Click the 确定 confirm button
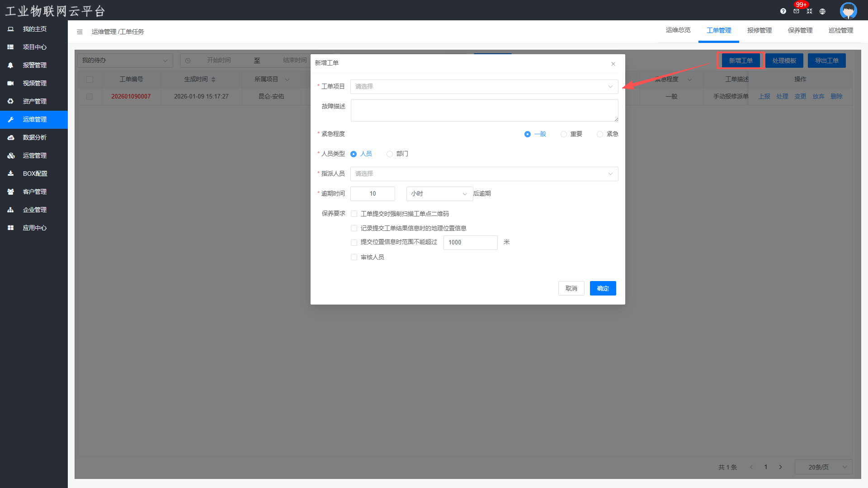 point(603,288)
